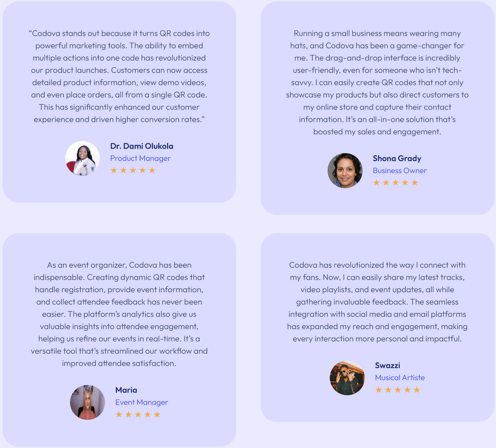Click second star in Maria's rating
Image resolution: width=496 pixels, height=448 pixels.
128,414
